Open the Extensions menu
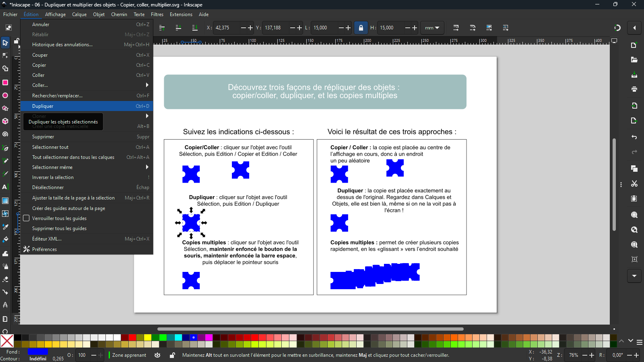Image resolution: width=644 pixels, height=362 pixels. point(181,14)
